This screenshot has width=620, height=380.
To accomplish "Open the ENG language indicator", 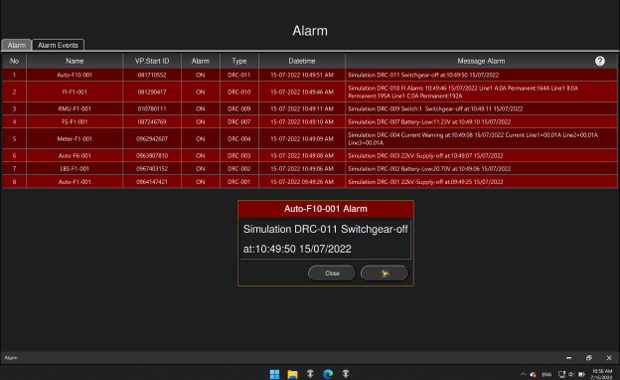I will [x=547, y=374].
